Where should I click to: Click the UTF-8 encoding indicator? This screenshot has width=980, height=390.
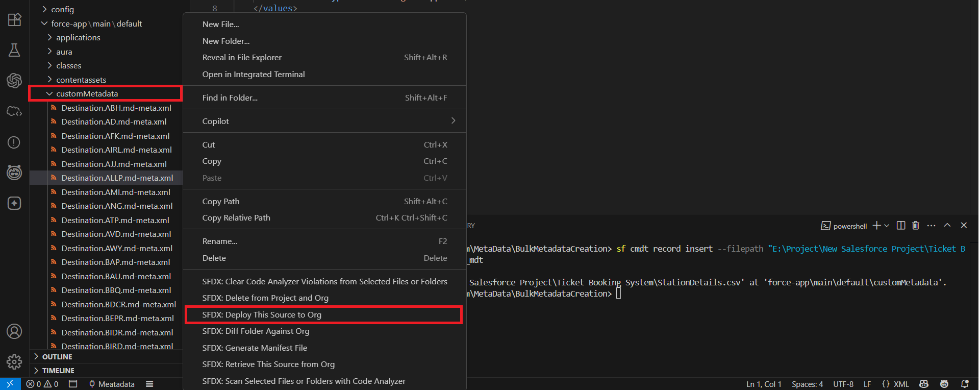pos(843,384)
